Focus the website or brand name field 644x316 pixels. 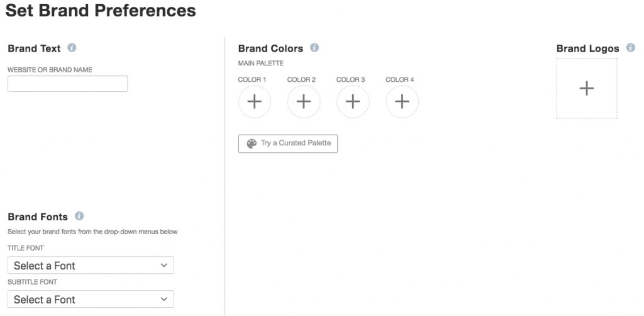click(x=68, y=84)
